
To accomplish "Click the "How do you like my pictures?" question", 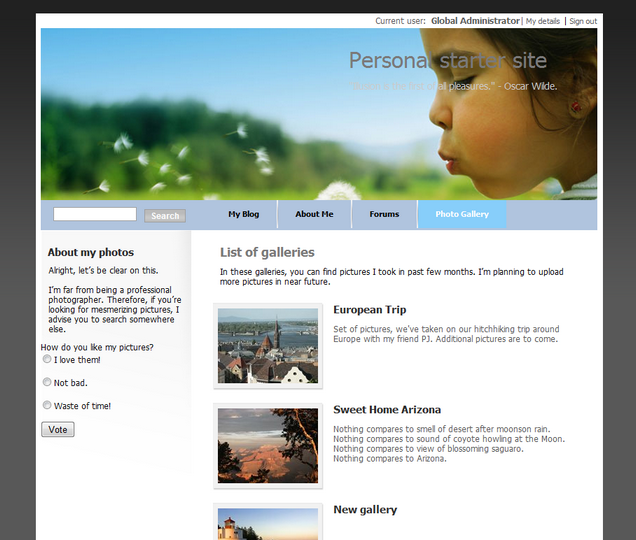I will [97, 347].
